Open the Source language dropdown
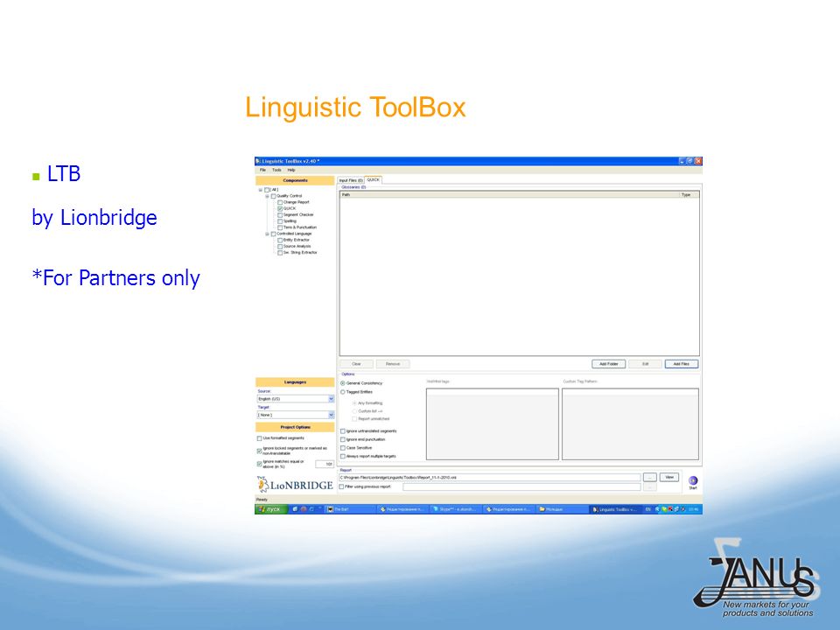The height and width of the screenshot is (630, 840). (331, 399)
